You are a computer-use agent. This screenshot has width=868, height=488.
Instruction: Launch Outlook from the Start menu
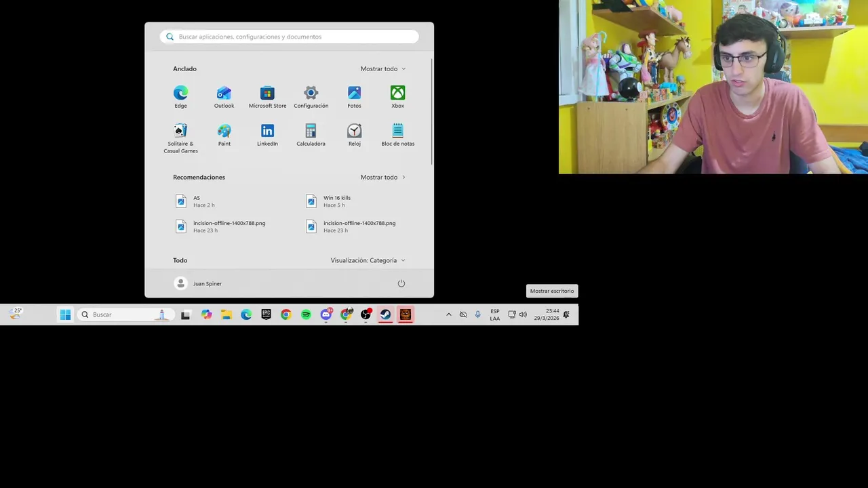point(224,97)
